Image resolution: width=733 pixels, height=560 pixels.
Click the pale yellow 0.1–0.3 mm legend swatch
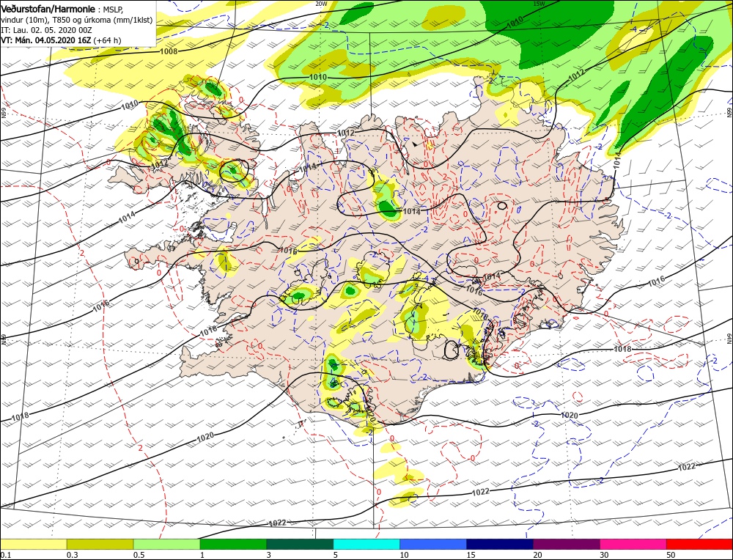[33, 544]
